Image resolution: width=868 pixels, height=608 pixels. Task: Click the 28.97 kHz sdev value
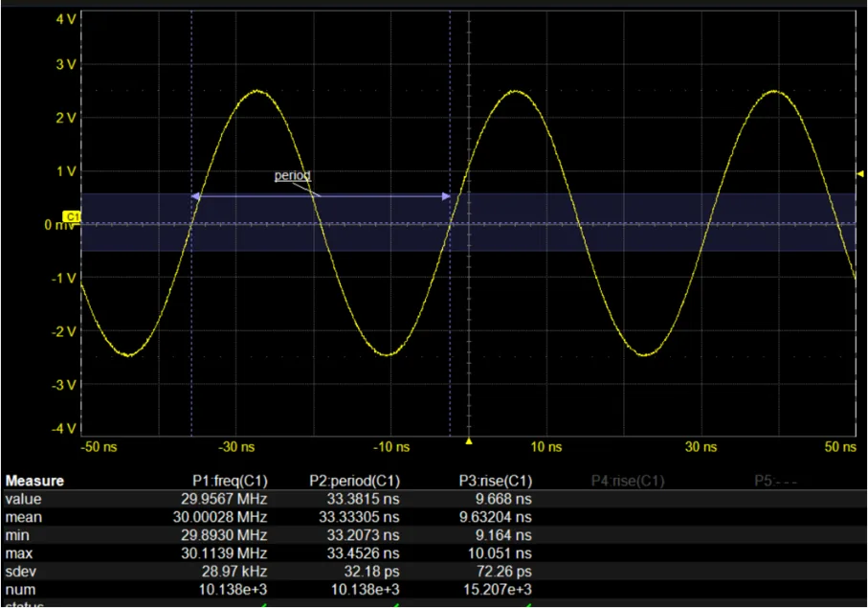pos(234,572)
